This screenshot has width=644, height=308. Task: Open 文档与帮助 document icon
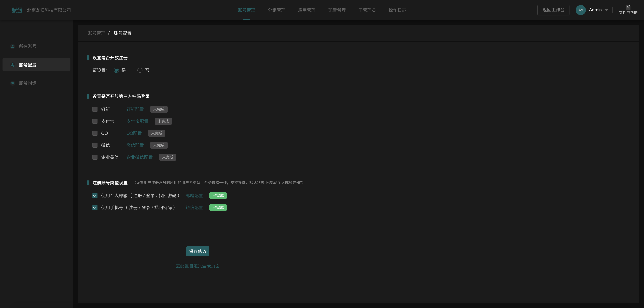point(628,7)
